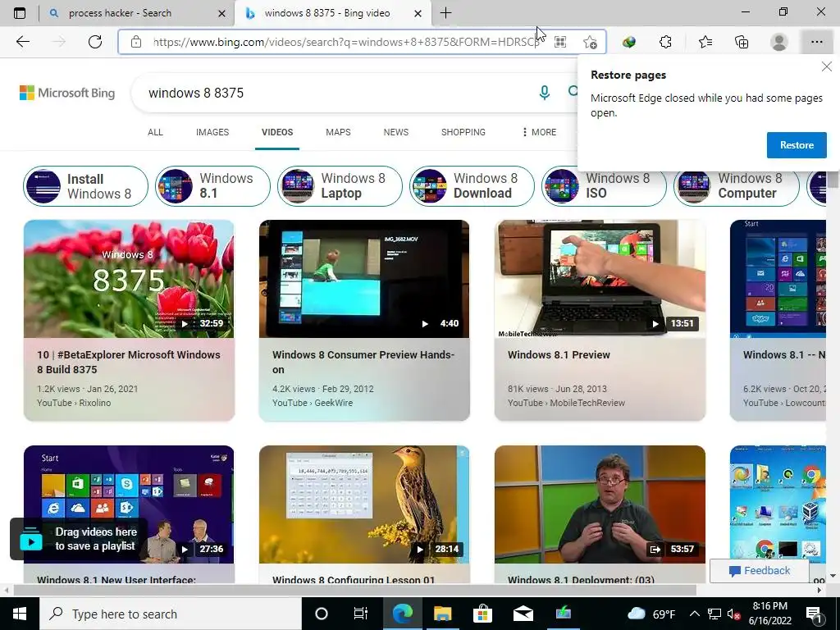Play the 53:57 Windows 8.1 Deployment video
The height and width of the screenshot is (630, 840).
(x=600, y=504)
